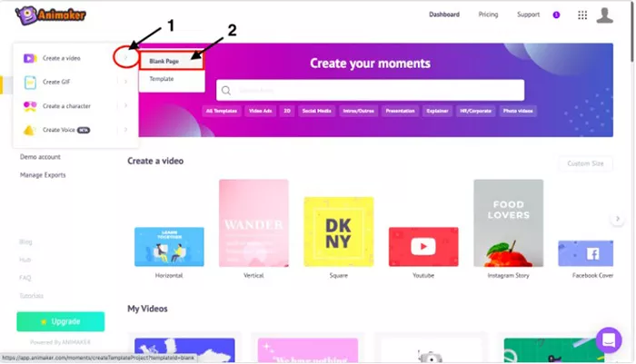Viewport: 636px width, 364px height.
Task: Expand the Create Voice submenu arrow
Action: (x=125, y=130)
